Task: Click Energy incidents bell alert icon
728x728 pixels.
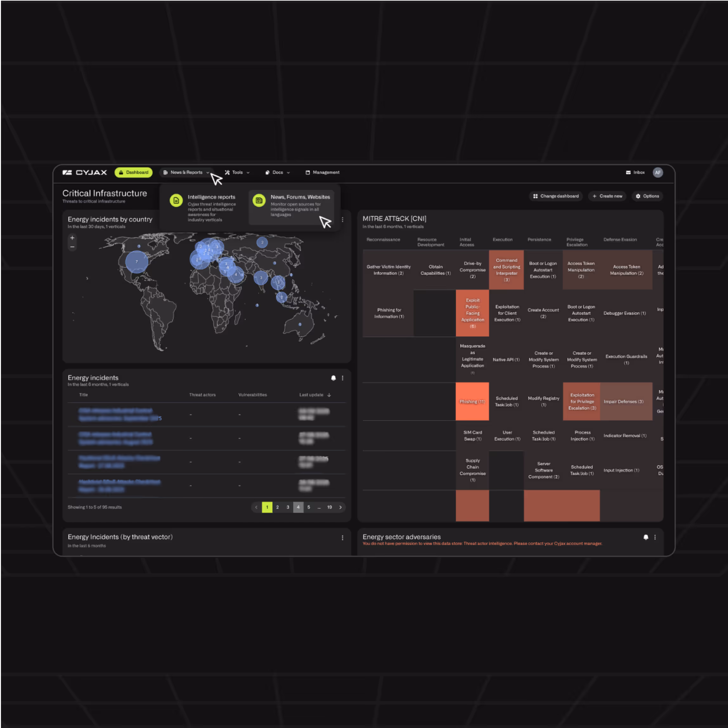Action: point(333,378)
